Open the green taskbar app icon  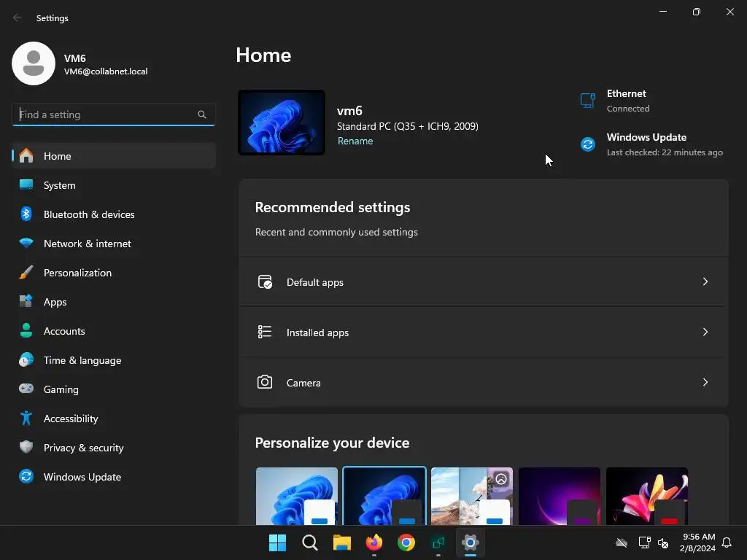coord(438,542)
